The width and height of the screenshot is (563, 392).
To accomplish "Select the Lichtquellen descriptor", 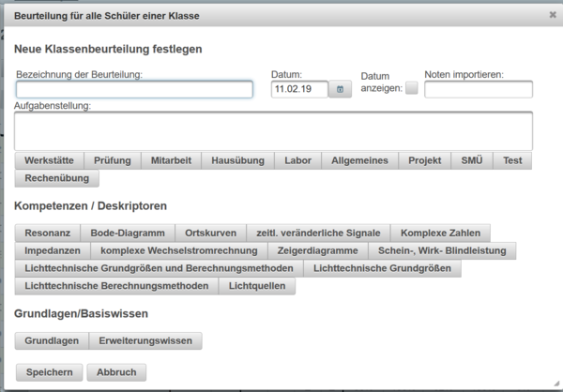I will pos(257,287).
